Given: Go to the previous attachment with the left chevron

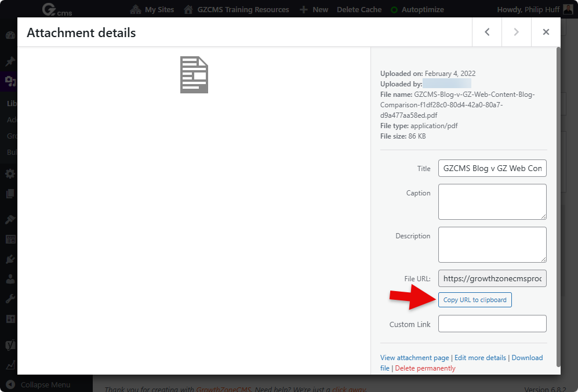Looking at the screenshot, I should pos(486,32).
